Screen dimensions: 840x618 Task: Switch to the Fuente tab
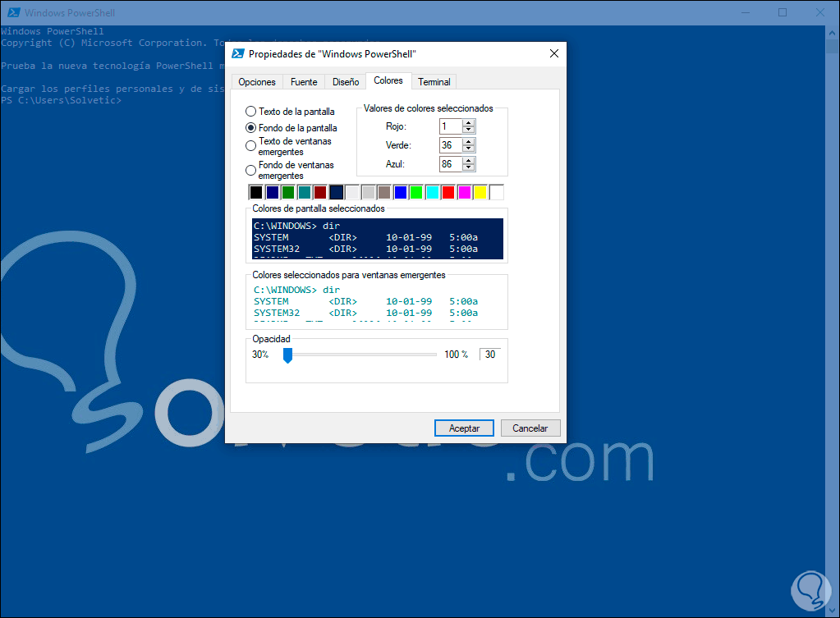tap(304, 82)
